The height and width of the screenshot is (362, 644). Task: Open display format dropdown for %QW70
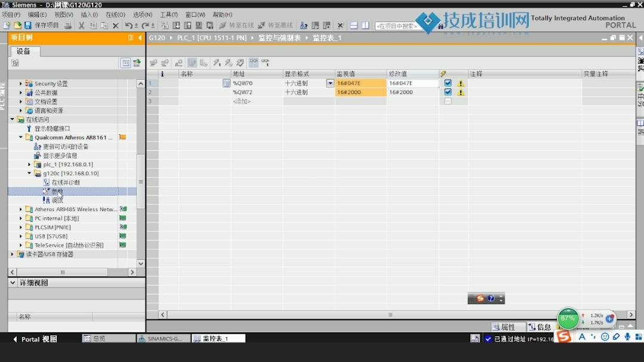[x=330, y=83]
